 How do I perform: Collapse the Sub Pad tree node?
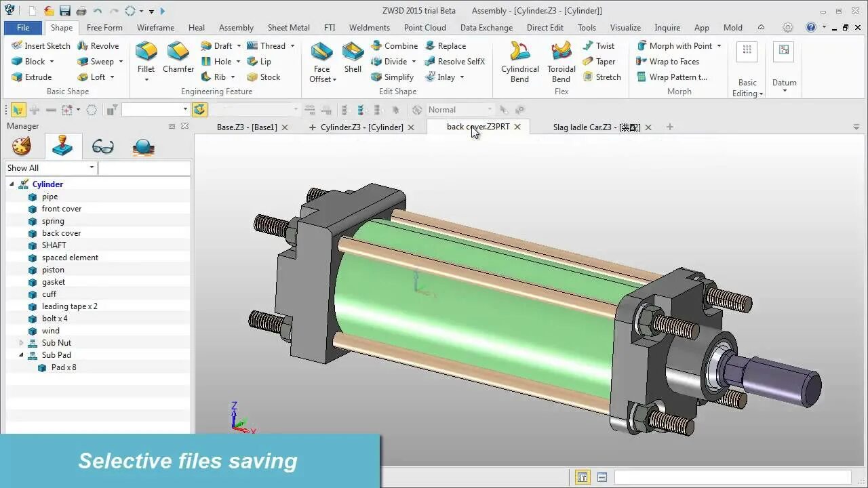[x=21, y=355]
